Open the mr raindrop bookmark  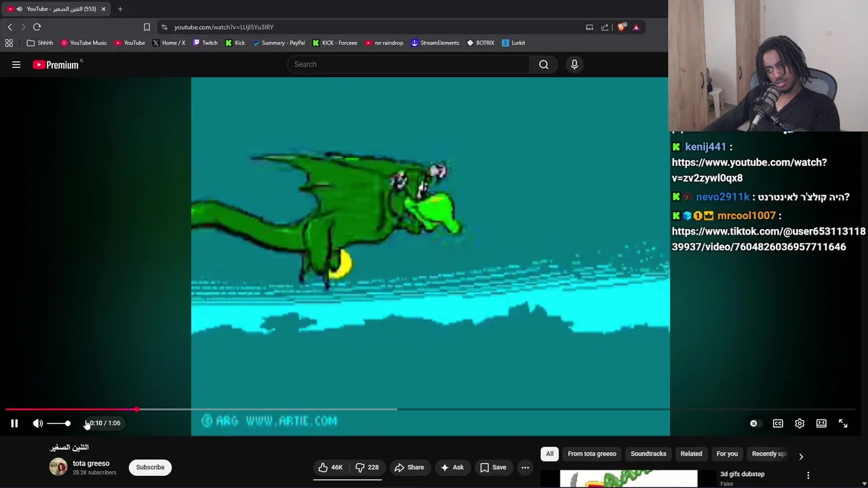click(x=384, y=43)
